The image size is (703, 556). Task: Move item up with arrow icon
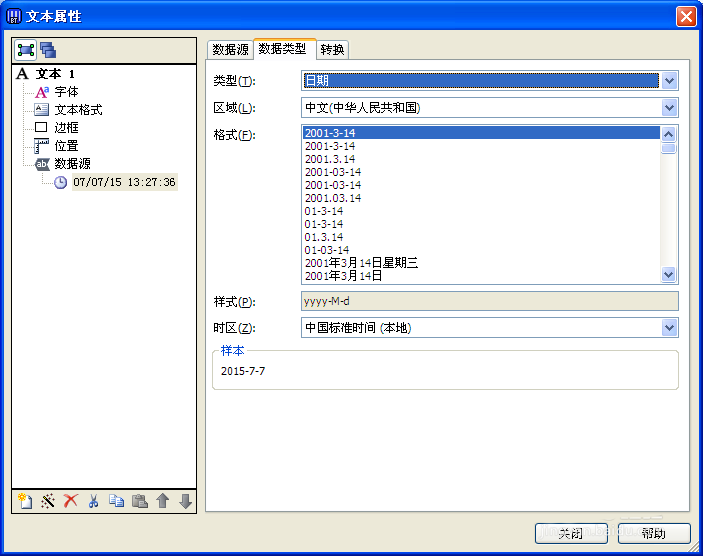pyautogui.click(x=163, y=500)
